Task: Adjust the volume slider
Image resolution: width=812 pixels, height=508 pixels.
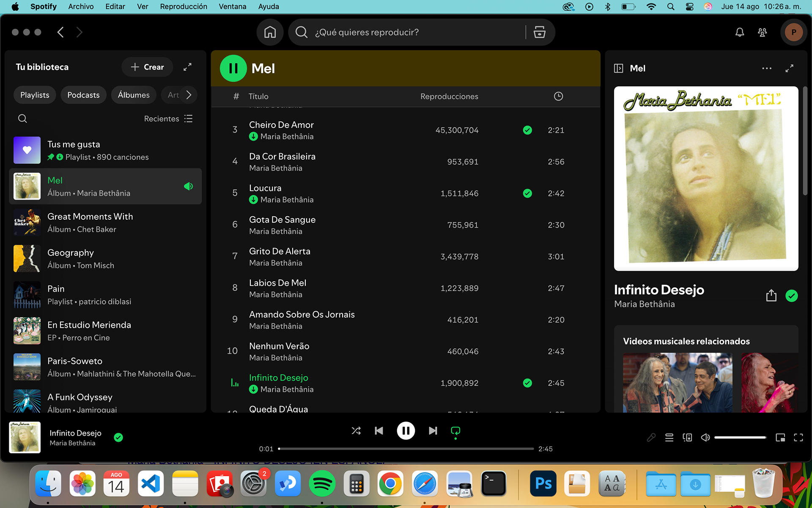Action: 740,437
